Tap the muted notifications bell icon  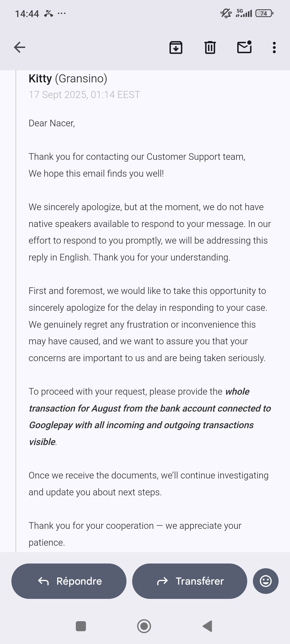tap(226, 13)
